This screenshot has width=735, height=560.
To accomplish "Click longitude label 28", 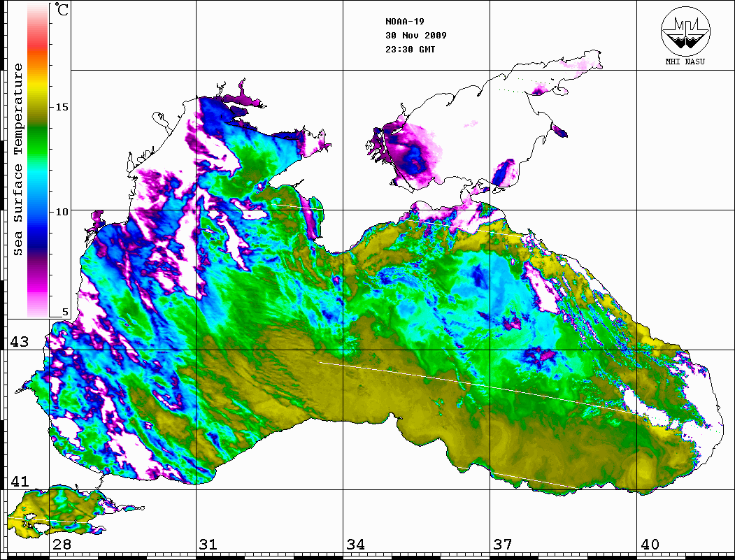I will 62,545.
